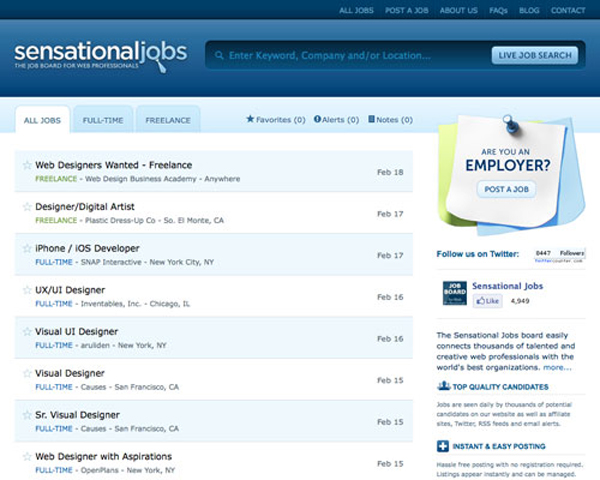Click the Sensational Jobs site logo

point(100,54)
